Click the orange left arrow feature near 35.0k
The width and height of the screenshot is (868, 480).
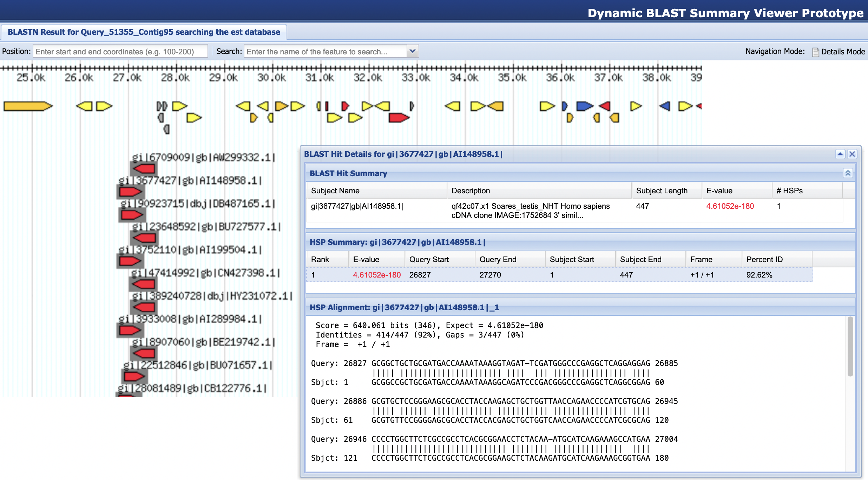pyautogui.click(x=496, y=106)
